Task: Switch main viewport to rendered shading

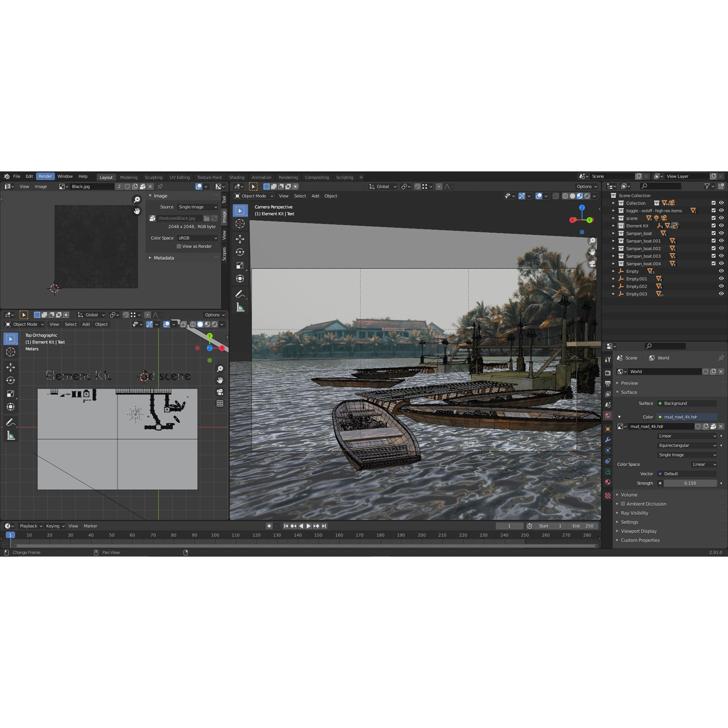Action: (587, 196)
